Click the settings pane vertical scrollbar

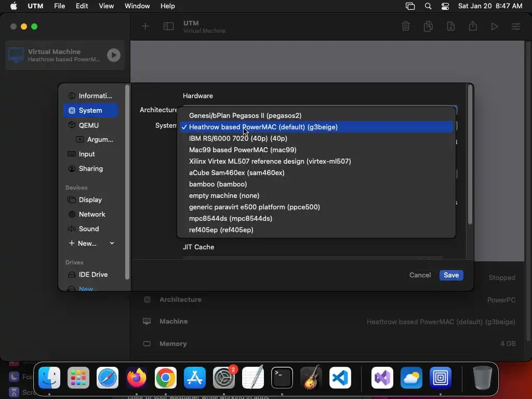[470, 155]
